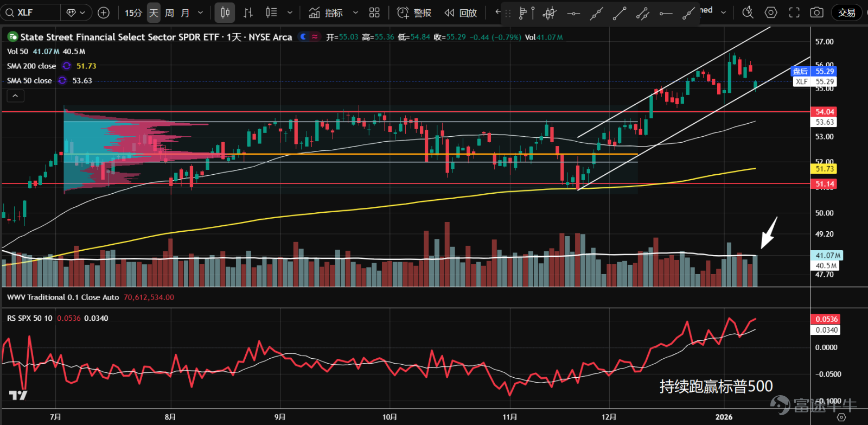Expand the timeframe interval dropdown
Viewport: 868px width, 425px height.
(x=200, y=12)
